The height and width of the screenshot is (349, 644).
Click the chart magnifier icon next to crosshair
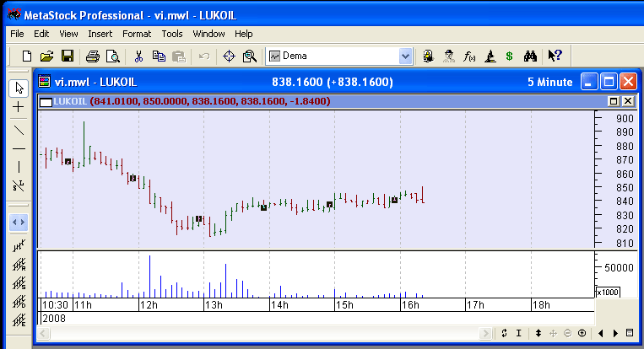[249, 56]
